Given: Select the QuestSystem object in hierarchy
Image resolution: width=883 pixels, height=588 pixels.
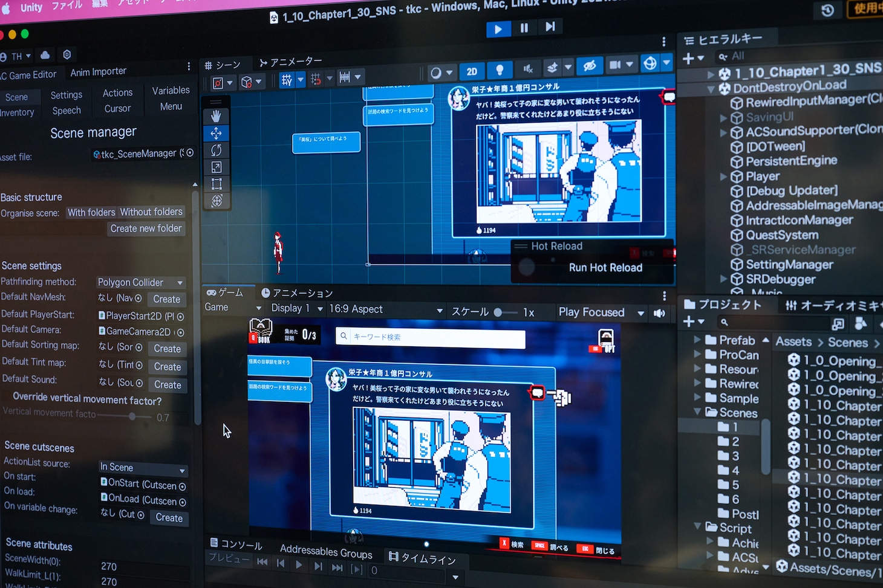Looking at the screenshot, I should [x=781, y=235].
